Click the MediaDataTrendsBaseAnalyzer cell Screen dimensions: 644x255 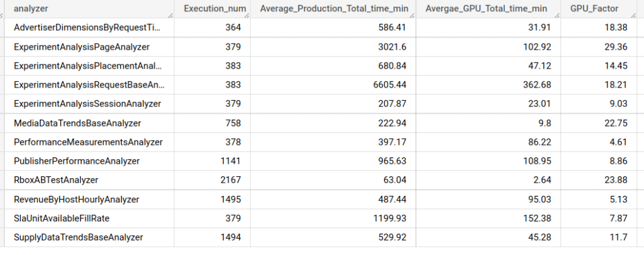pyautogui.click(x=77, y=123)
